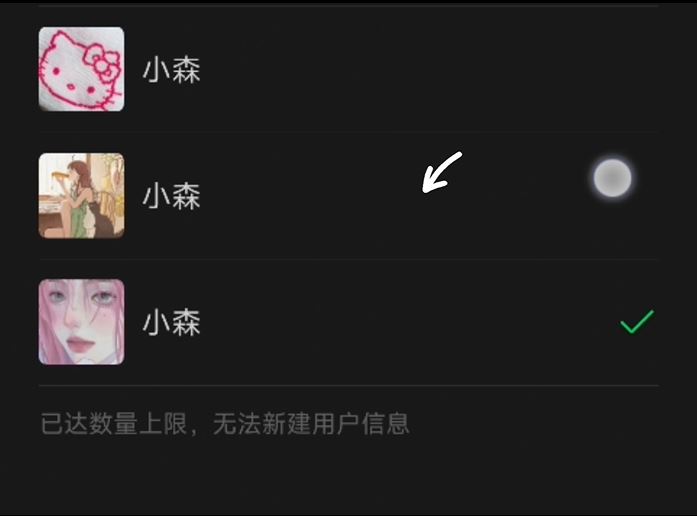This screenshot has width=697, height=516.
Task: Pick 小森 name beside green dress avatar
Action: (x=172, y=196)
